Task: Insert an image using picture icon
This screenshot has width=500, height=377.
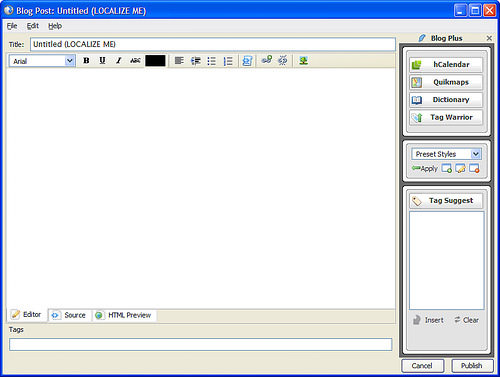Action: (x=303, y=60)
